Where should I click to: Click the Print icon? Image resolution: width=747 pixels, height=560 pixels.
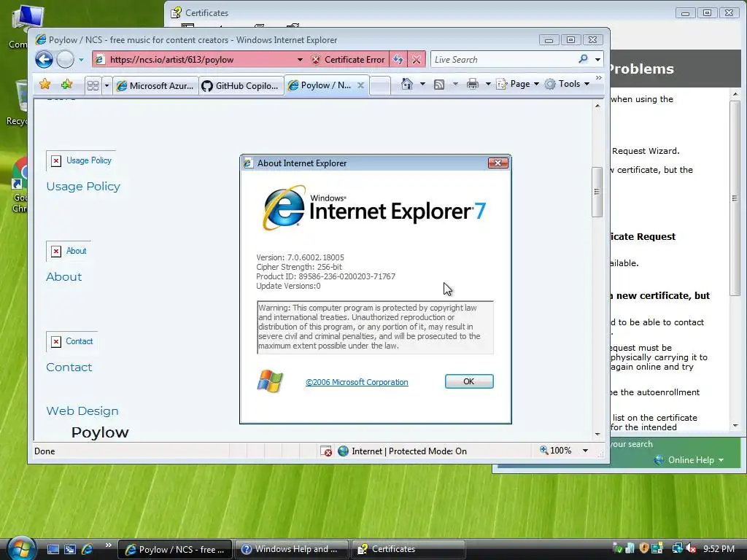click(473, 85)
